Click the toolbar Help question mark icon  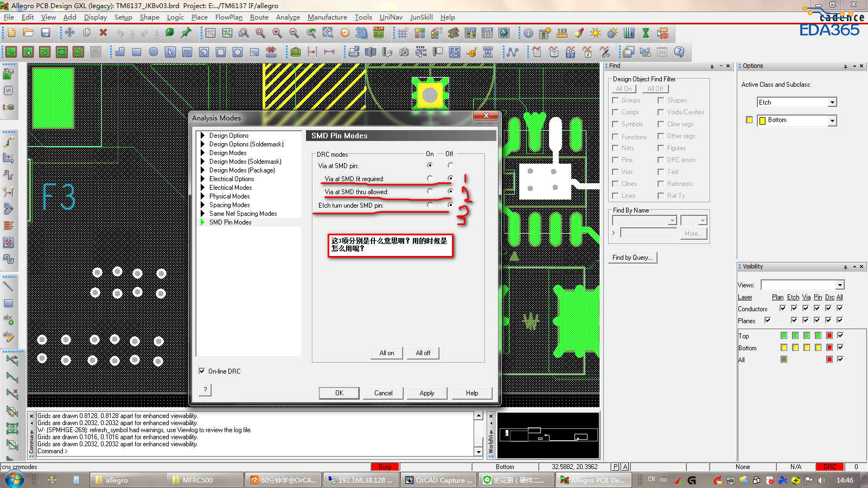coord(679,52)
